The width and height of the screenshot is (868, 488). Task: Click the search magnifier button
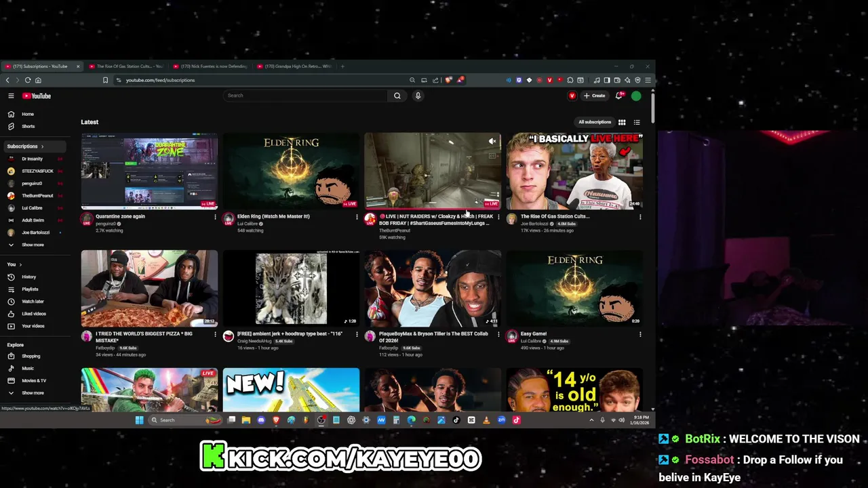(397, 96)
